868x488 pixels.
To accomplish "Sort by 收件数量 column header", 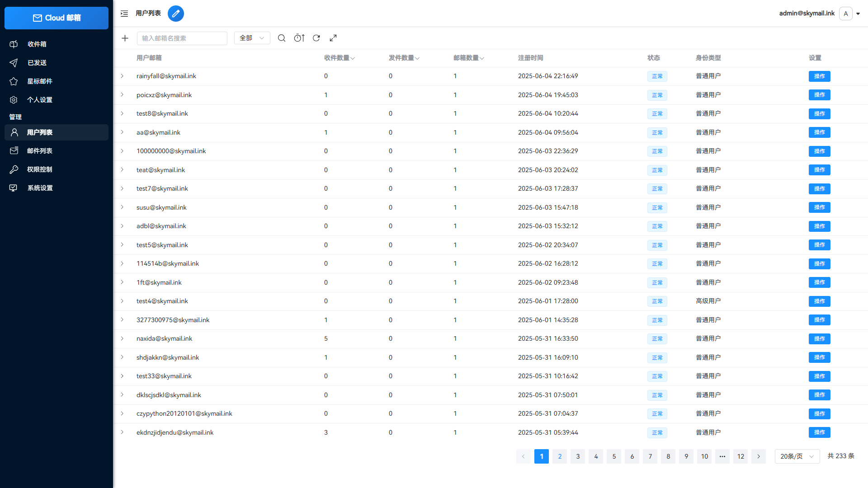I will [x=340, y=58].
